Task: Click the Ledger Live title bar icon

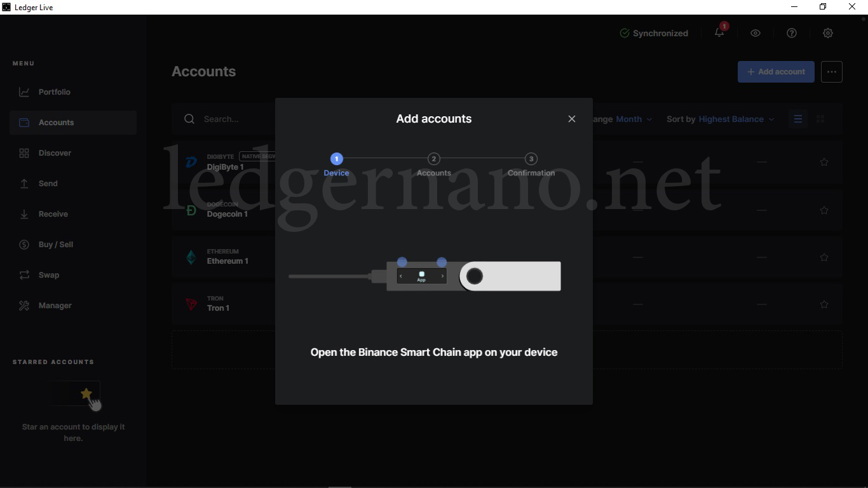Action: (6, 7)
